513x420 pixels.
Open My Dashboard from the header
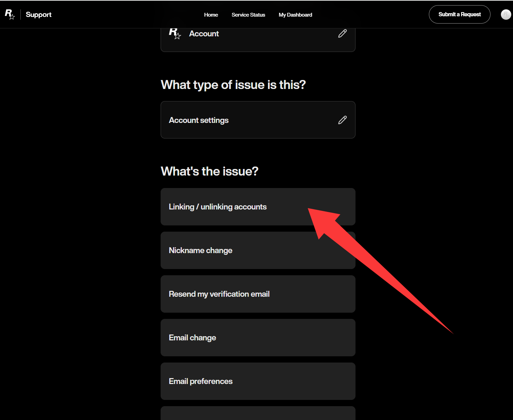point(295,15)
